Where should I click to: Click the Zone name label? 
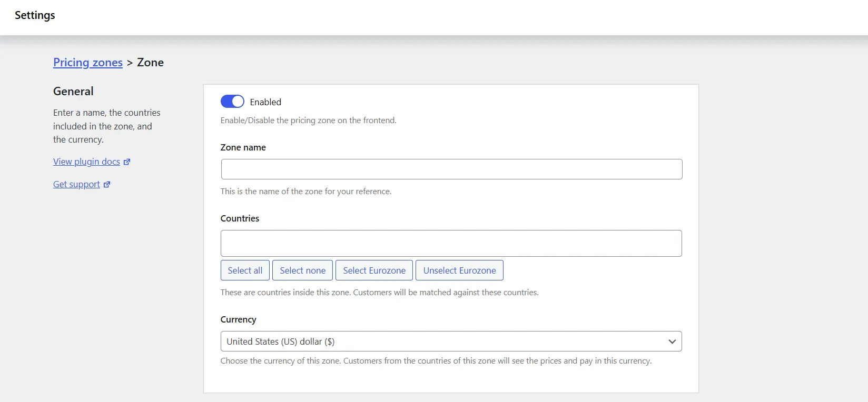pos(243,147)
